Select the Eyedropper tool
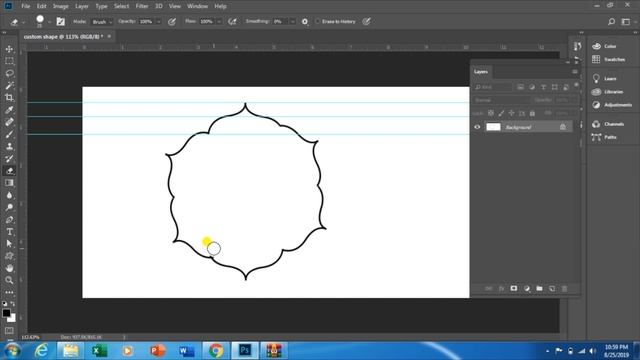Viewport: 640px width, 360px height. click(9, 110)
